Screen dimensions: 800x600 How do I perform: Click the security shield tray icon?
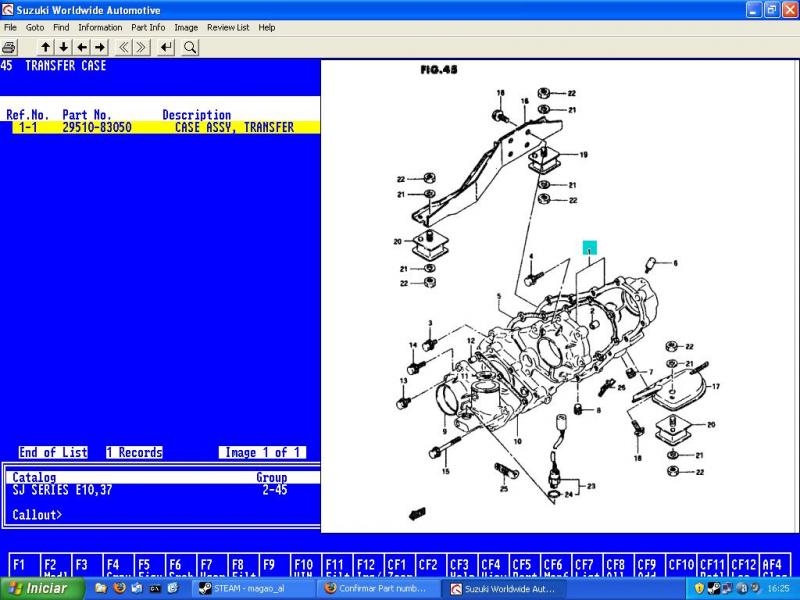click(699, 589)
